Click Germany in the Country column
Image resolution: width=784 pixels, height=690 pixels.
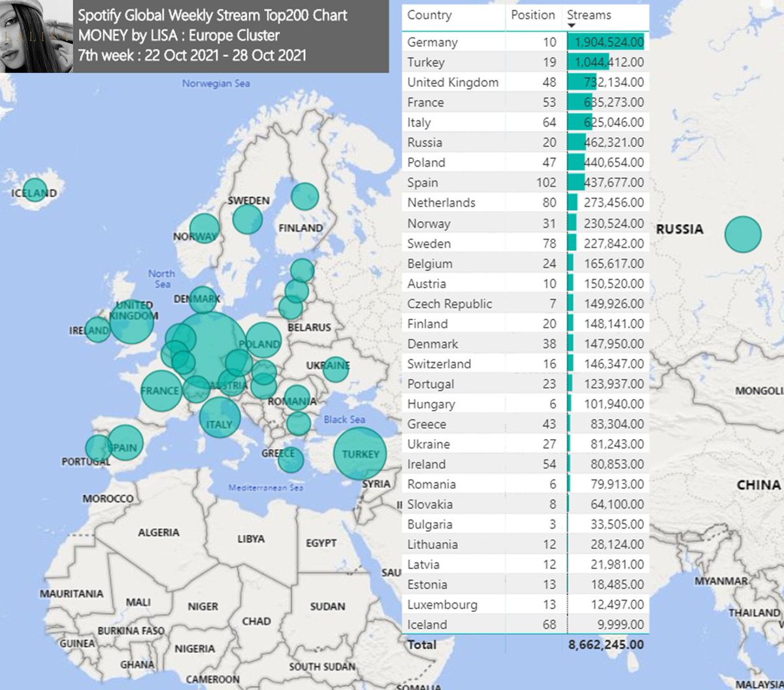[x=433, y=42]
